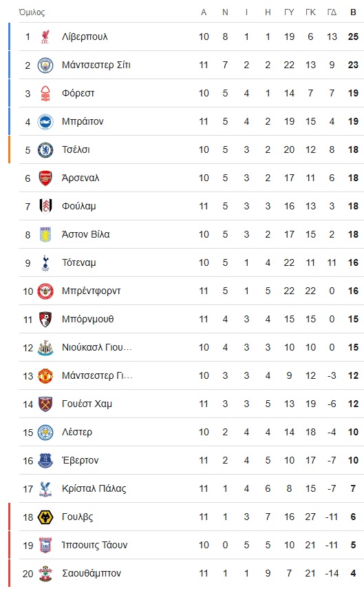Open the truncated Νιούκασλ Γιου… team name
This screenshot has width=364, height=591.
pos(97,348)
